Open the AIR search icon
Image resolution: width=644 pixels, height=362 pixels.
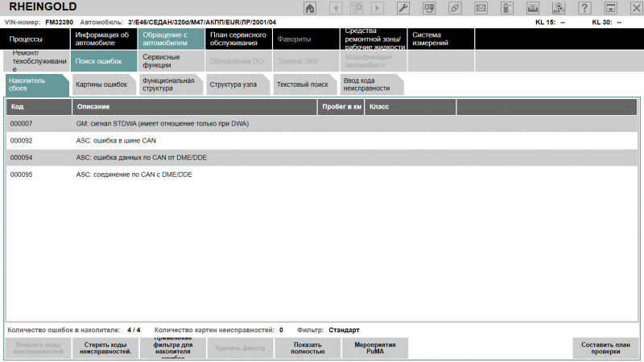click(559, 8)
